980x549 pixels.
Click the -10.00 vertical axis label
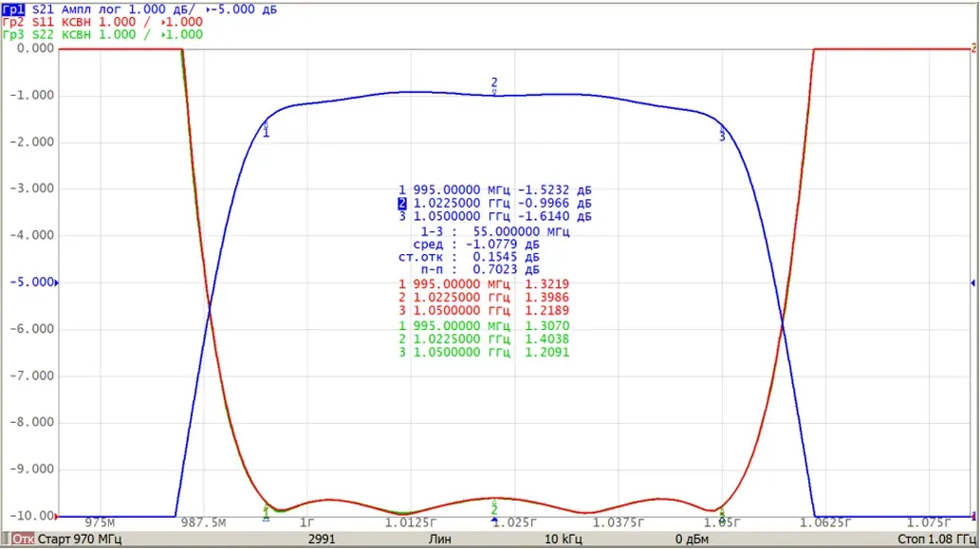pos(32,516)
